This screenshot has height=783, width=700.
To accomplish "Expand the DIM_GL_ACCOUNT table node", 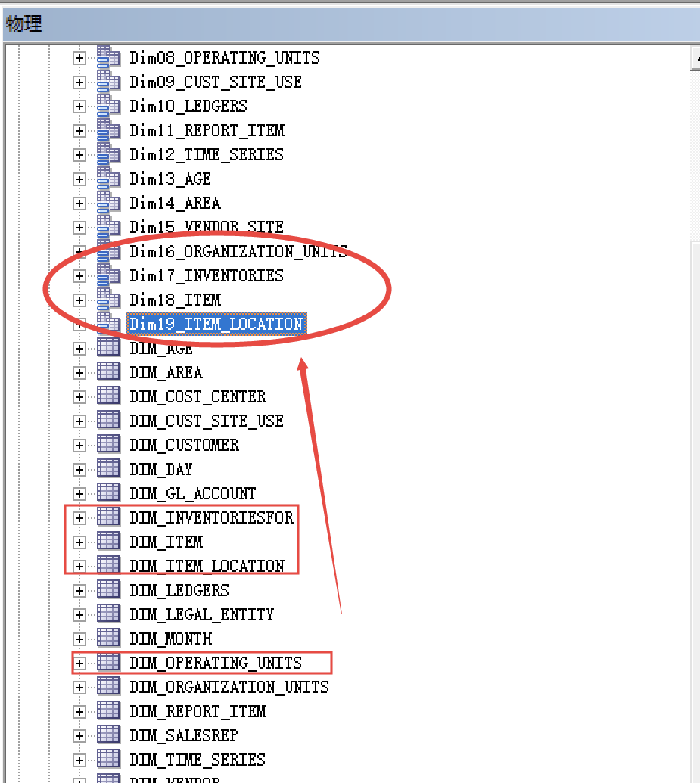I will [x=79, y=494].
